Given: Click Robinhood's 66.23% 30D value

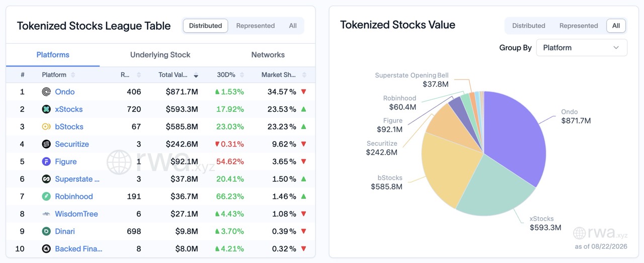Looking at the screenshot, I should [x=229, y=196].
